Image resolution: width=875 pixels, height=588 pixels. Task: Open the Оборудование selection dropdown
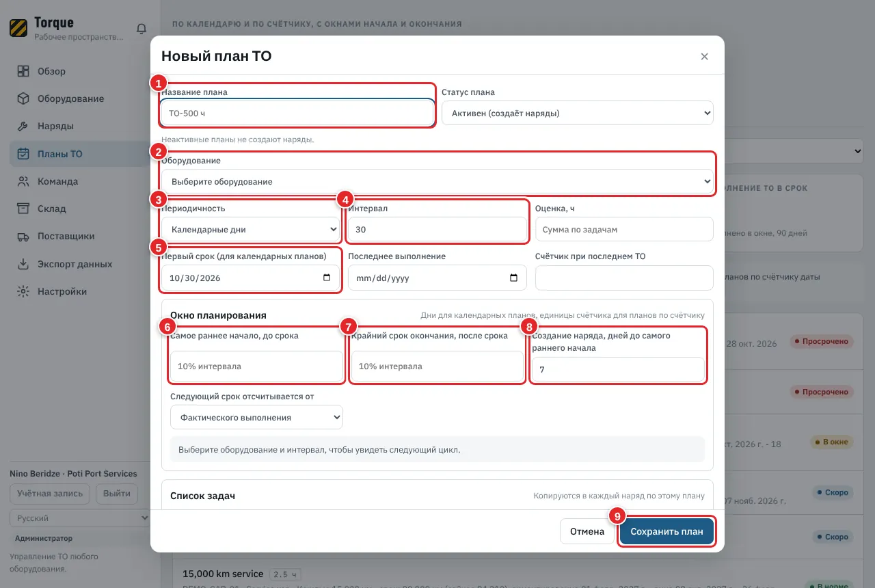(x=437, y=182)
